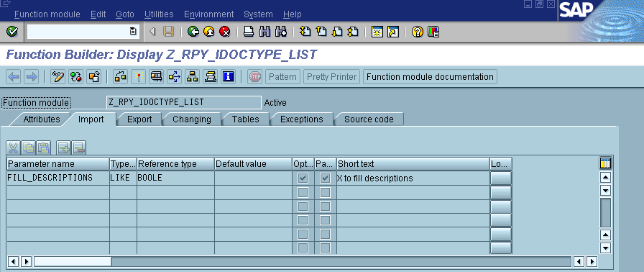Go back using the green Back icon

coord(193,32)
